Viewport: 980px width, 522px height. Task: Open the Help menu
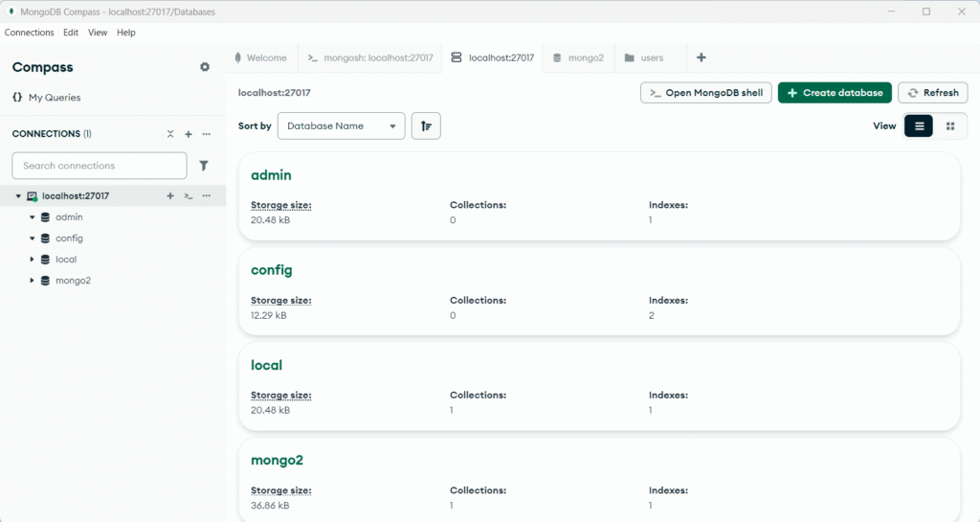pos(125,33)
